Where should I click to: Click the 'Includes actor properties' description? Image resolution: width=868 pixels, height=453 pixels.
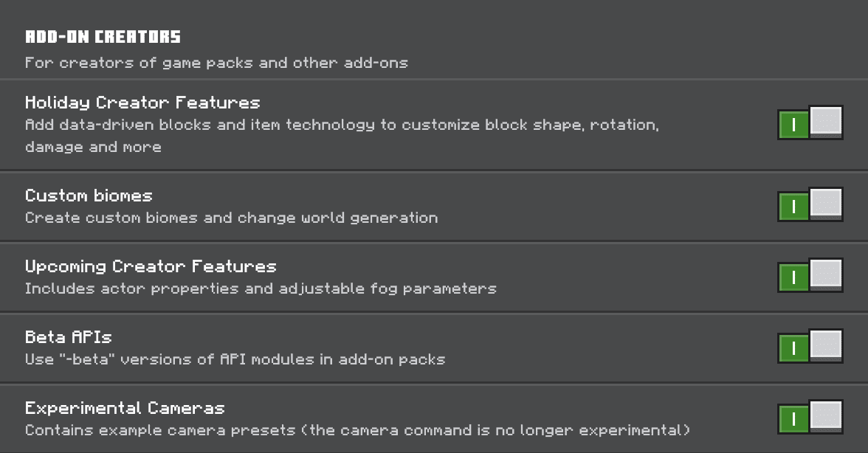pyautogui.click(x=261, y=288)
